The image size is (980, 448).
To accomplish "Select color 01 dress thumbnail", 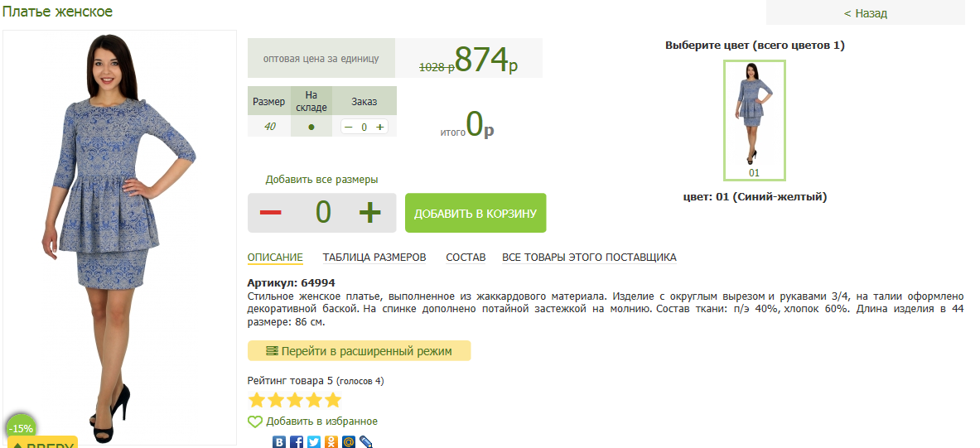I will (x=755, y=120).
